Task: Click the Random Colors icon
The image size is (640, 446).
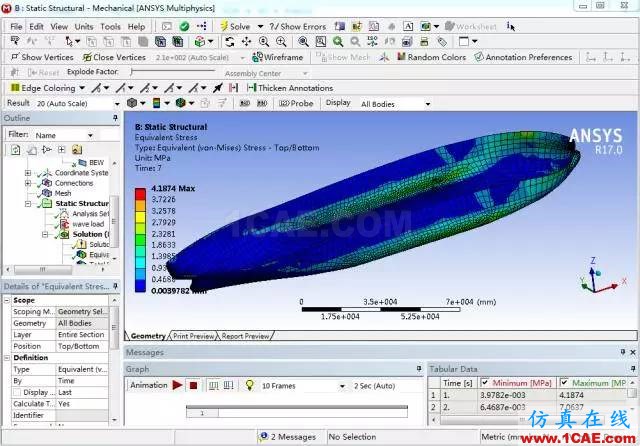Action: click(401, 57)
